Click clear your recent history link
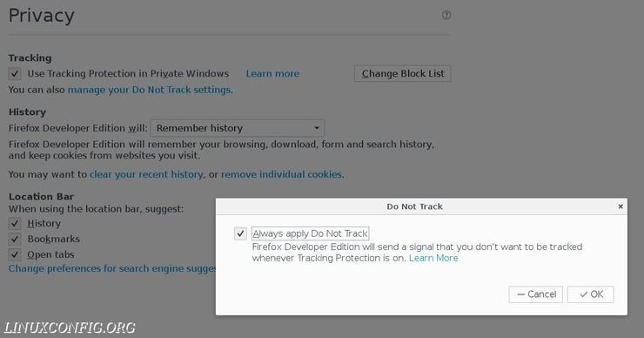644x338 pixels. point(146,174)
